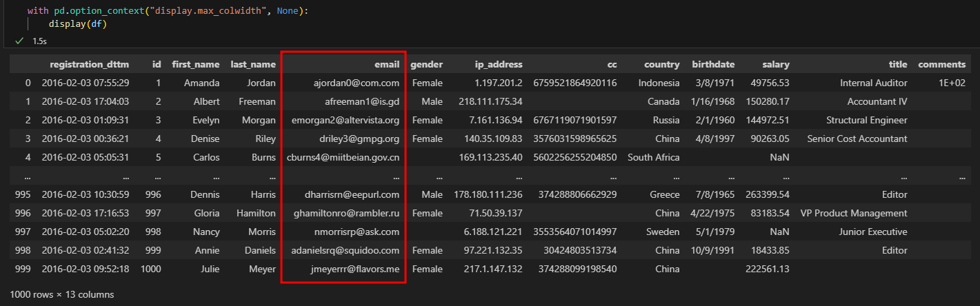980x306 pixels.
Task: Select email cell dharrisrn@eepurl.com
Action: [351, 194]
